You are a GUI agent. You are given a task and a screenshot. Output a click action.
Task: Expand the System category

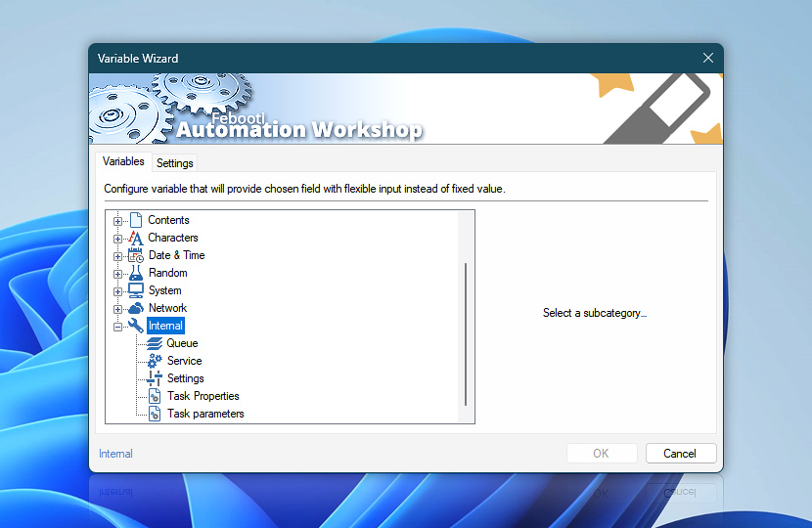[x=117, y=291]
